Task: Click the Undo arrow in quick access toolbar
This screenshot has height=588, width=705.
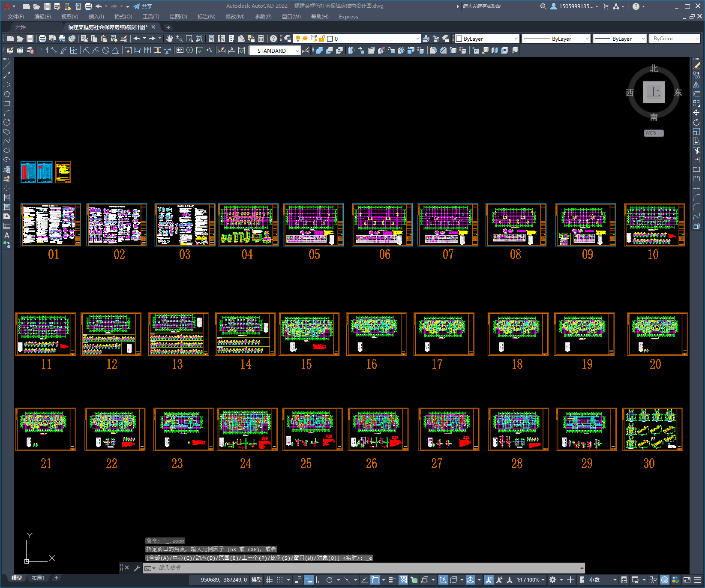Action: pos(99,6)
